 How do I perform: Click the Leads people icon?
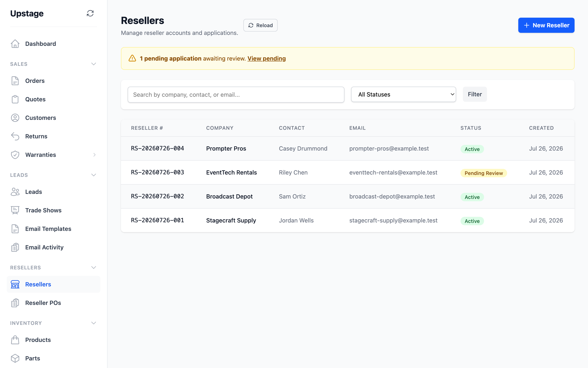15,192
